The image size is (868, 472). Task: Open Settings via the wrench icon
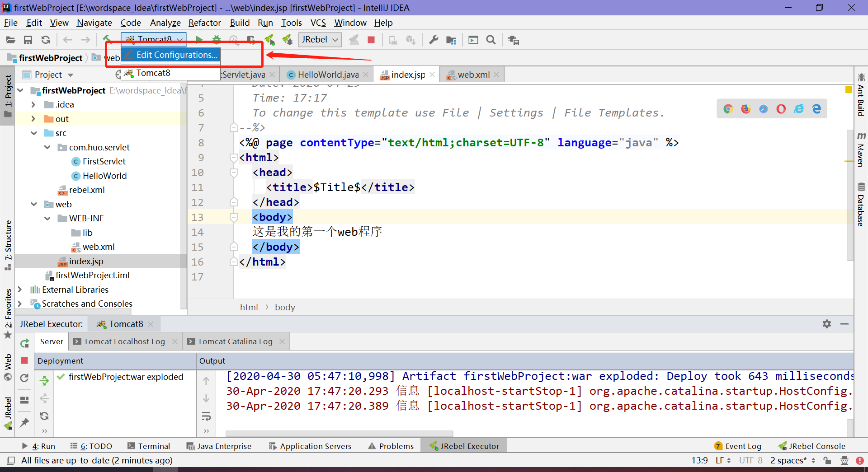click(433, 40)
